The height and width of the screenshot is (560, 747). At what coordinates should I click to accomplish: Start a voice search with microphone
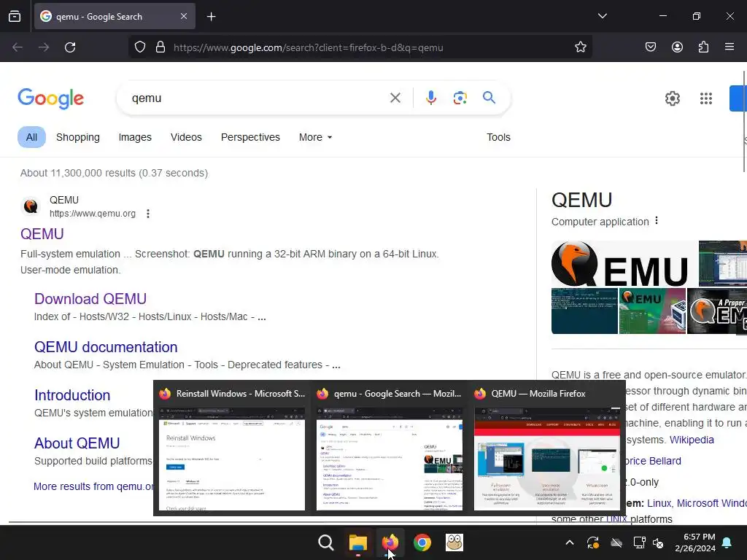[430, 98]
